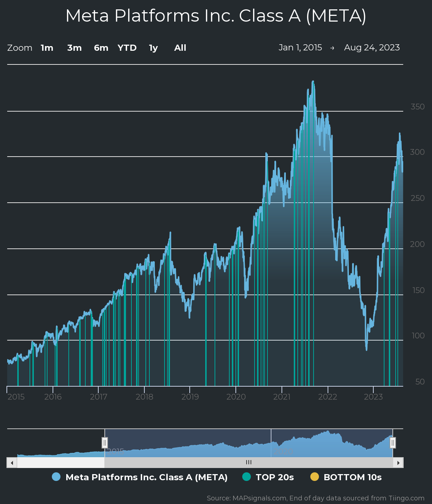
Task: Click All to show full price history
Action: [x=180, y=48]
